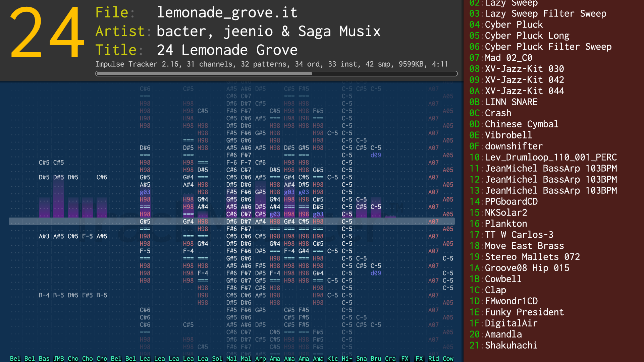
Task: Click the highlighted current pattern row
Action: 231,222
